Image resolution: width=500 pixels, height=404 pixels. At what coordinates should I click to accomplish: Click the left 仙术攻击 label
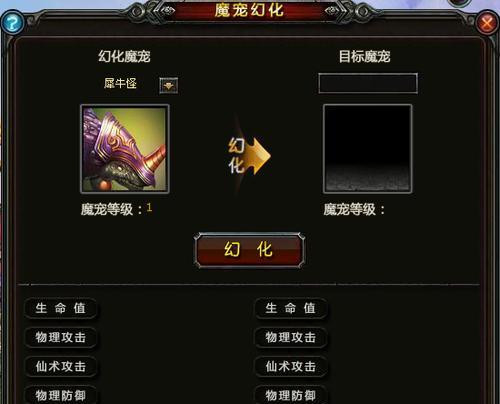[x=61, y=367]
